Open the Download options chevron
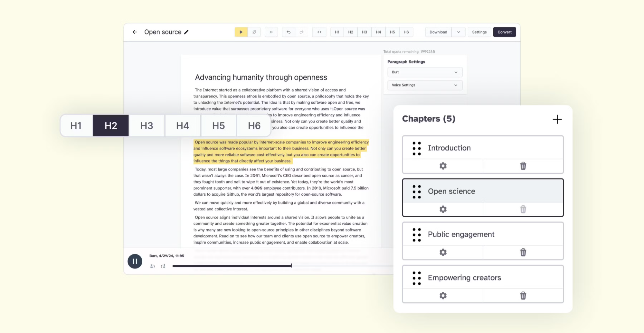Viewport: 644px width, 333px height. click(458, 32)
